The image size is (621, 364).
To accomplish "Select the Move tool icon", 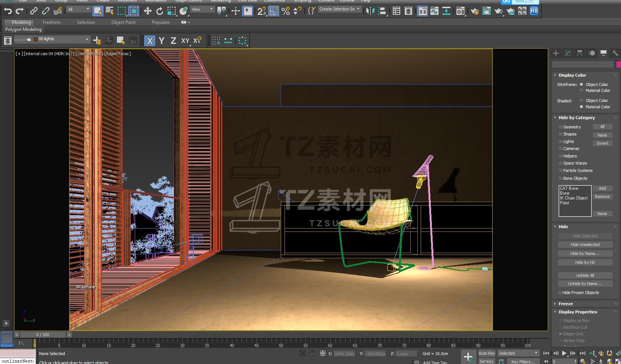I will [148, 11].
